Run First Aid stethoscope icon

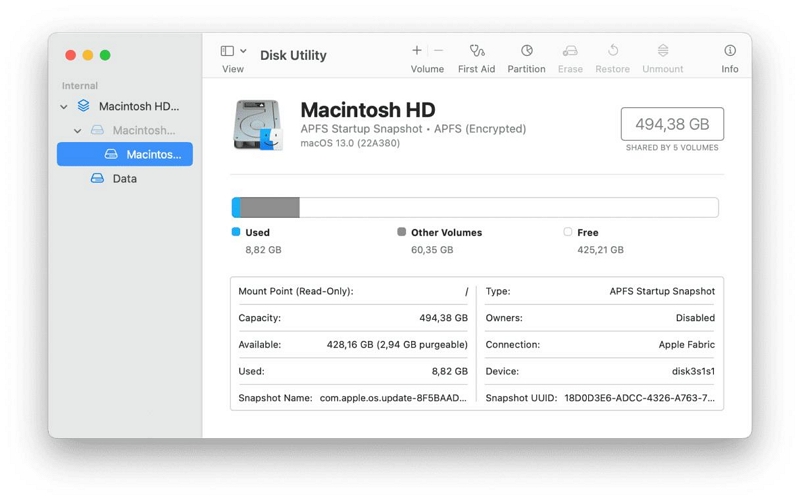pyautogui.click(x=477, y=50)
